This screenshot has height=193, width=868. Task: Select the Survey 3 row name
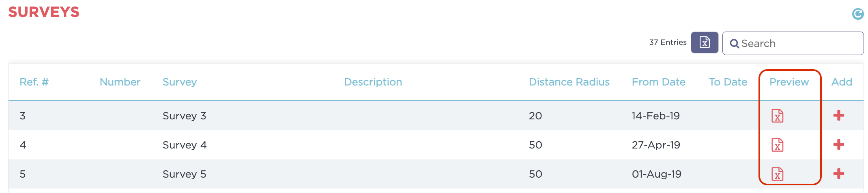(x=184, y=116)
